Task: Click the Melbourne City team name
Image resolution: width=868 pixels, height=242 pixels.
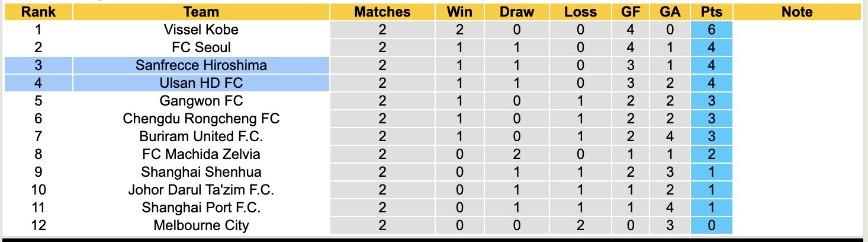Action: pos(201,225)
